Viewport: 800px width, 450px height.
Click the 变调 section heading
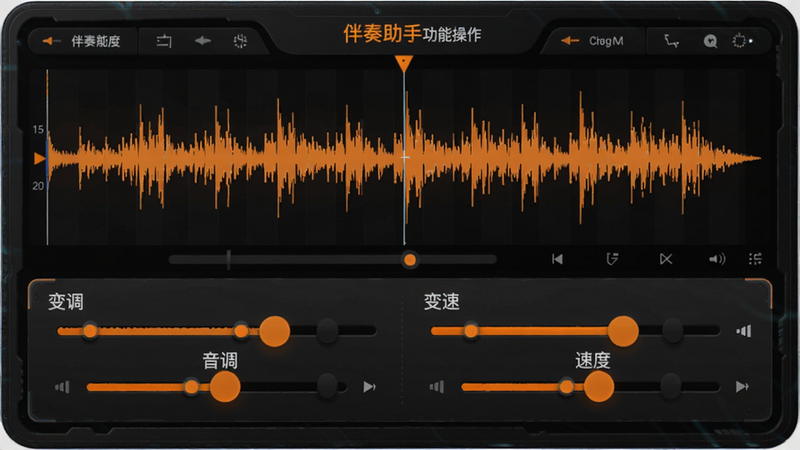[x=66, y=302]
